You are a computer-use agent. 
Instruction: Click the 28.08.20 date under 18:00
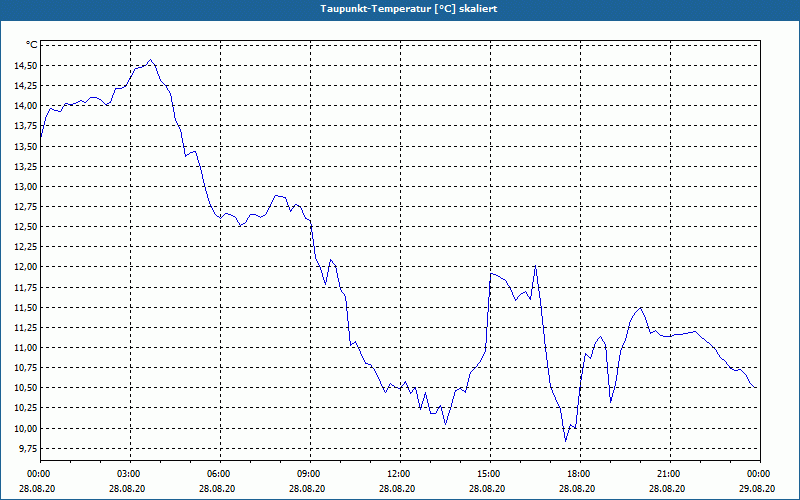pos(577,488)
